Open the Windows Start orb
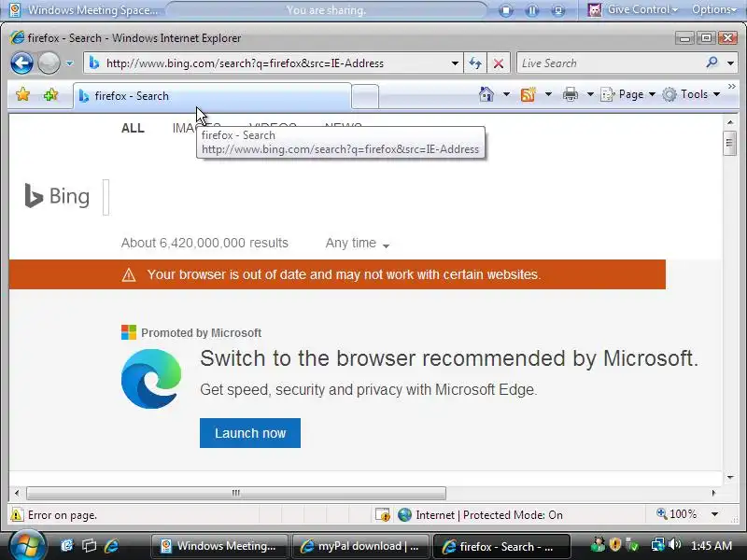747x560 pixels. point(28,545)
